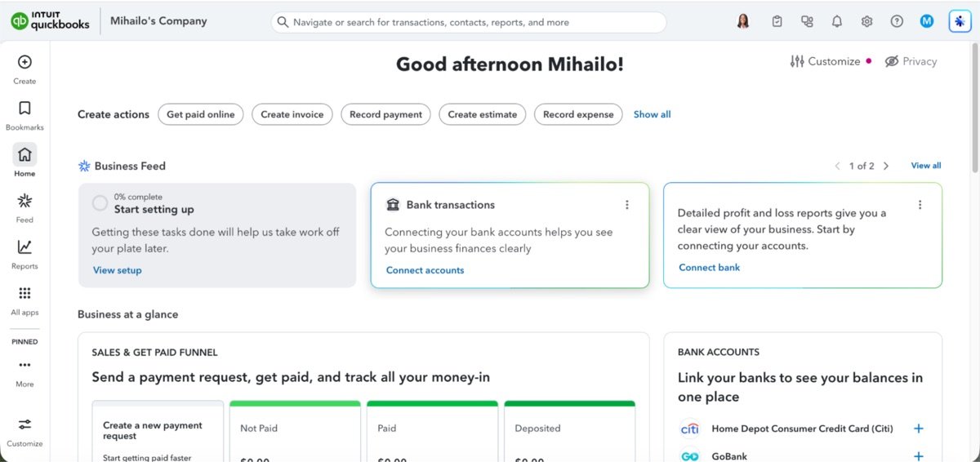Add Home Depot Consumer Credit Card account
Screen dimensions: 980x462
tap(919, 429)
